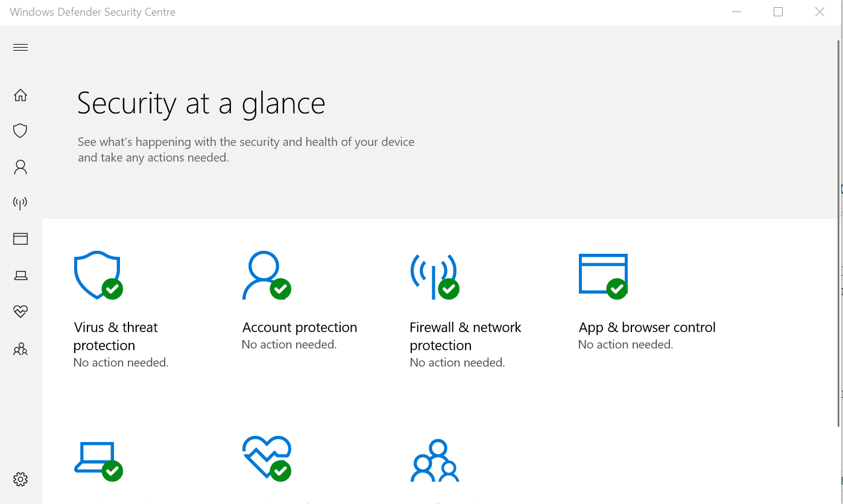The width and height of the screenshot is (843, 504).
Task: Open Family options sidebar people icon
Action: (21, 349)
